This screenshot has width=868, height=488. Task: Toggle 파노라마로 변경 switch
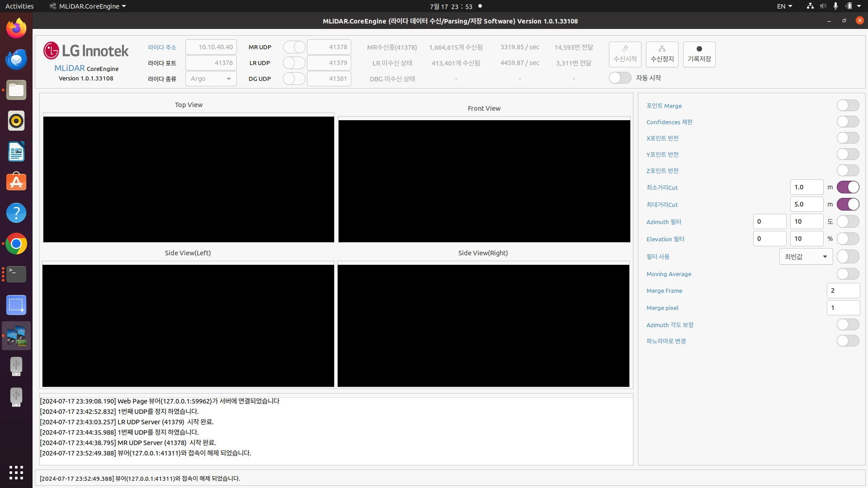(x=848, y=341)
